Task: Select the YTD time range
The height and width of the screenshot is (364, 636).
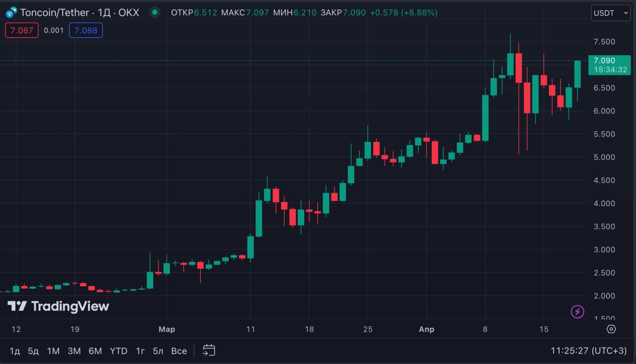Action: [118, 351]
